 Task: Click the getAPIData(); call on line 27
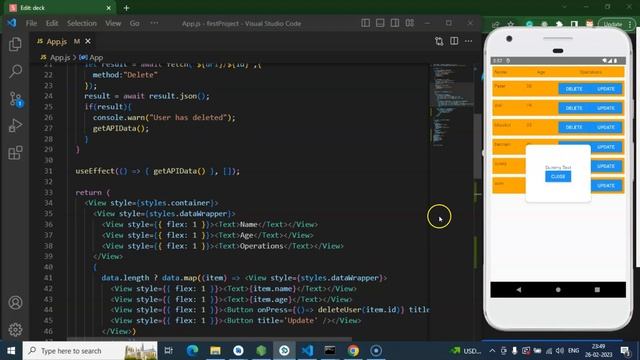pos(121,128)
